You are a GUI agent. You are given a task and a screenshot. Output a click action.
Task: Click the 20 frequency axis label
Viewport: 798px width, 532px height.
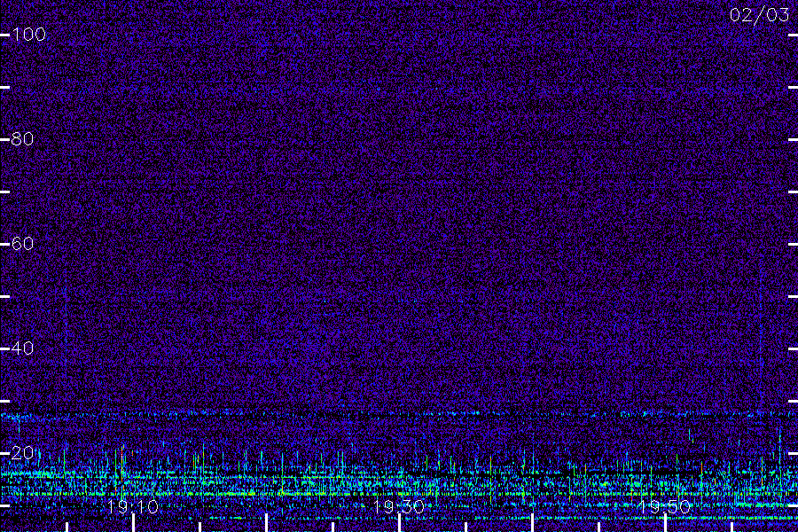[22, 452]
